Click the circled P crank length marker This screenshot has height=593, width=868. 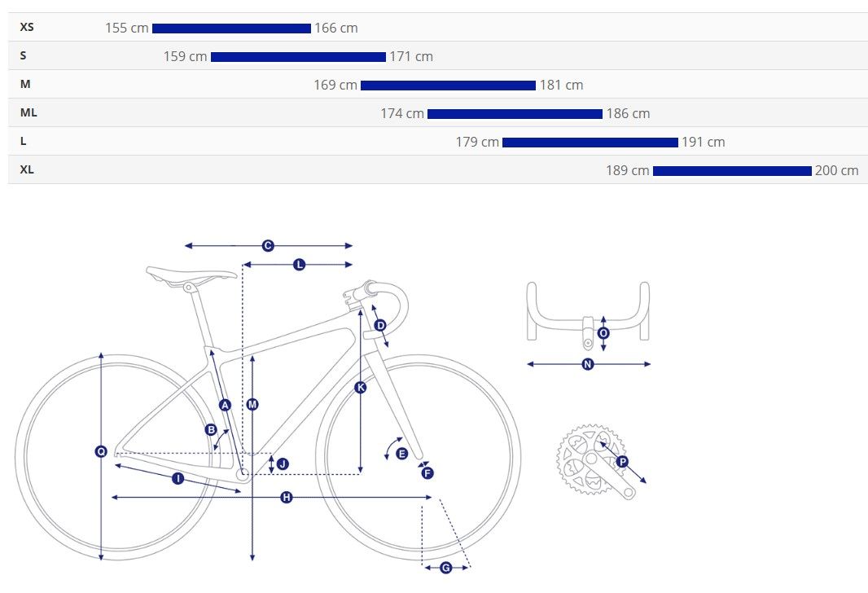point(622,461)
